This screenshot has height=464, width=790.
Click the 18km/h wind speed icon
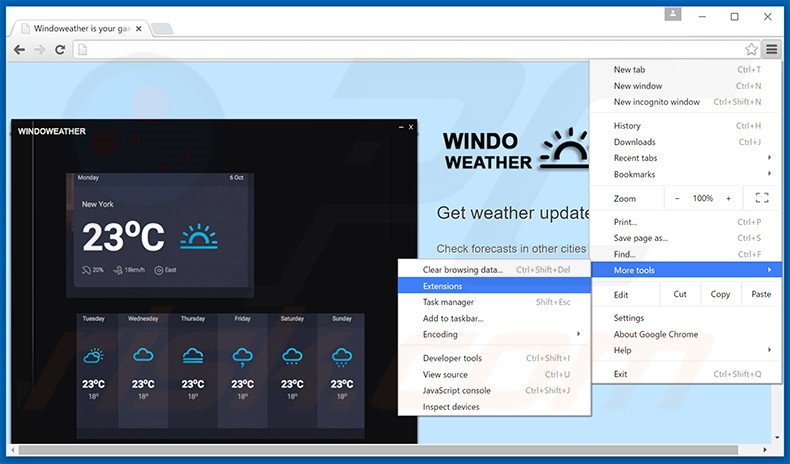118,271
